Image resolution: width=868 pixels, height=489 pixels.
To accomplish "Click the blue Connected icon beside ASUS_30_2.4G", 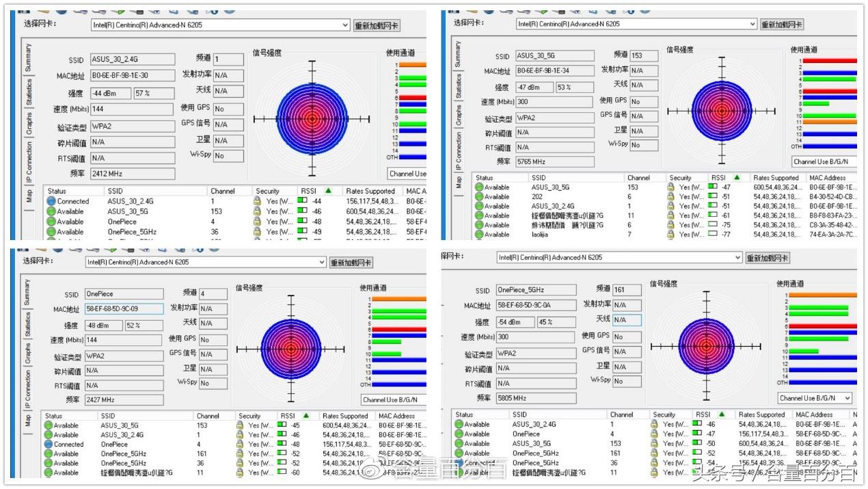I will pos(51,202).
